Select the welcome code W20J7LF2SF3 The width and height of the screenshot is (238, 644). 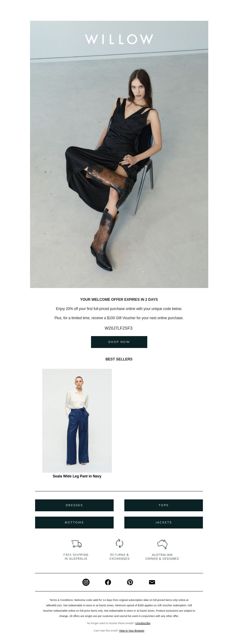point(118,328)
